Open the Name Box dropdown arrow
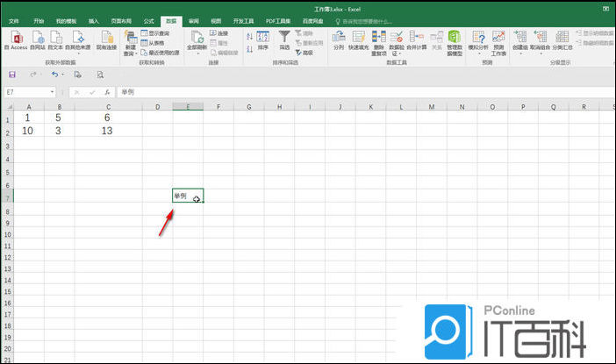 (x=53, y=92)
